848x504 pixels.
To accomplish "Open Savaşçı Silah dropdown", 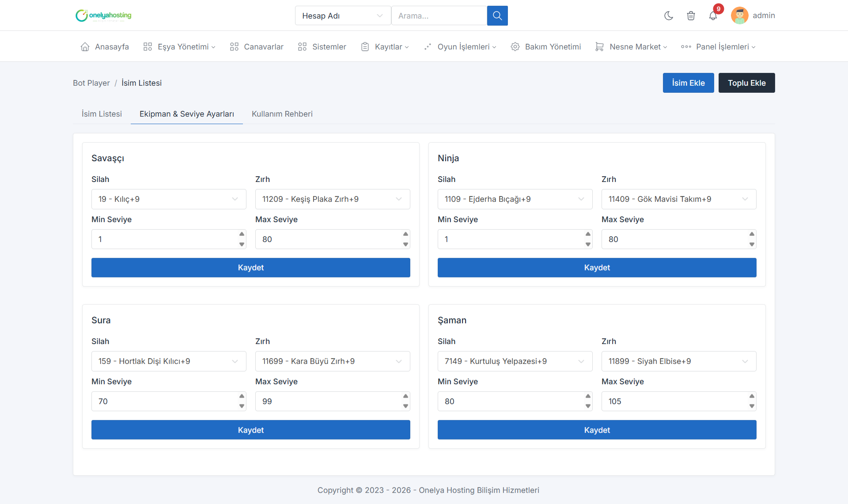I will tap(169, 199).
